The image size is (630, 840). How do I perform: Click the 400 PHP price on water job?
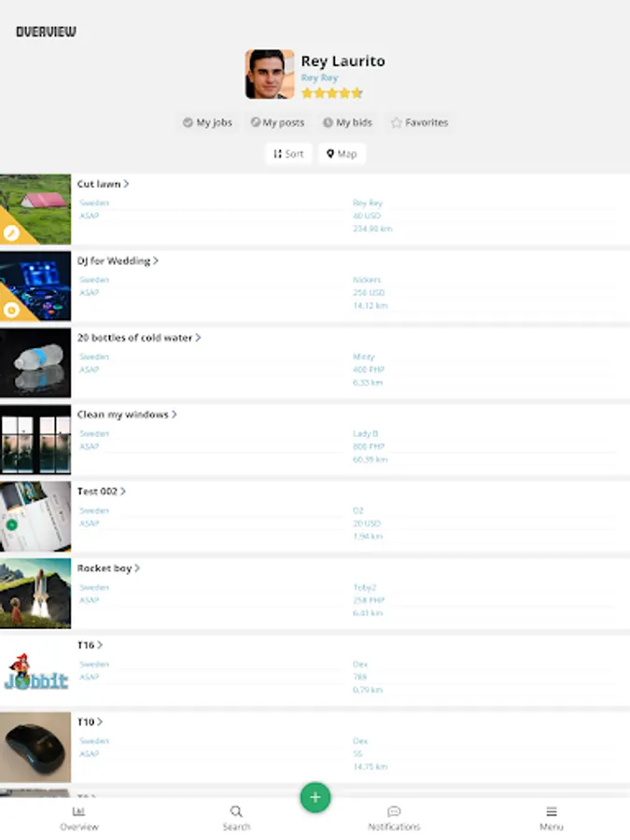[x=369, y=370]
